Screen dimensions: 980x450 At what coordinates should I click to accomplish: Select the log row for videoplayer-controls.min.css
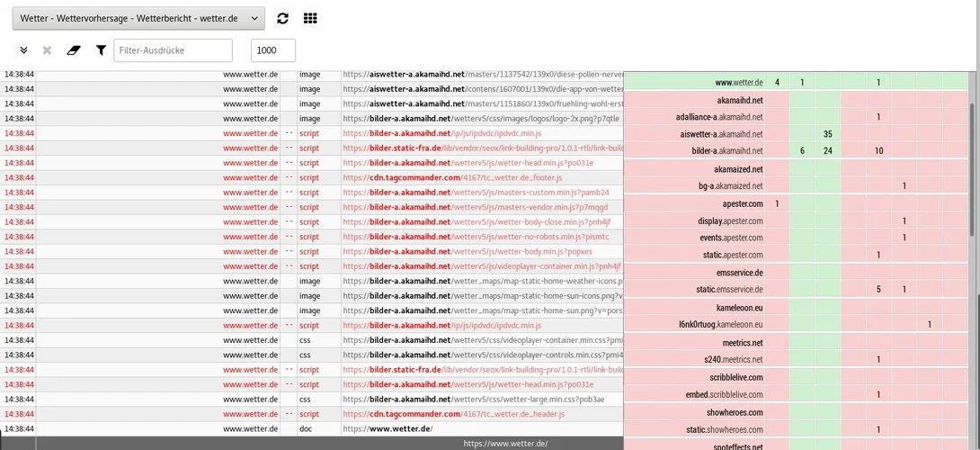[x=312, y=355]
